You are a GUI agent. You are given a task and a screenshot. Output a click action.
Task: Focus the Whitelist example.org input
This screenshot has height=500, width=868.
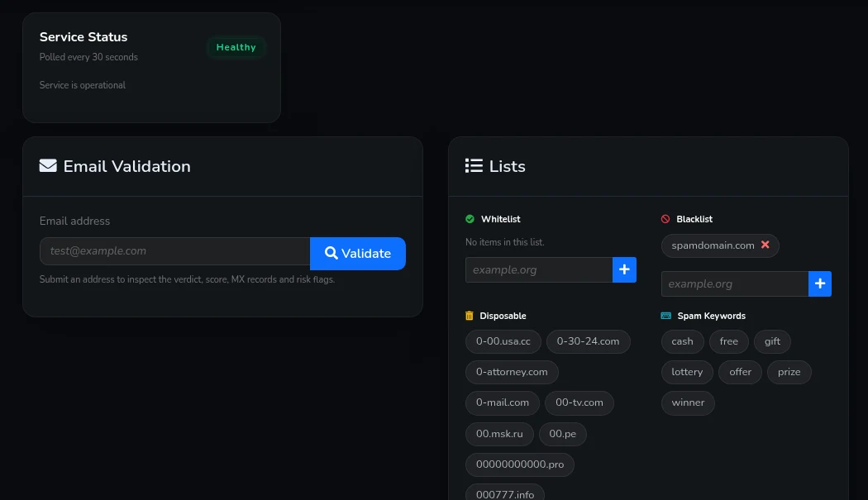pyautogui.click(x=539, y=269)
